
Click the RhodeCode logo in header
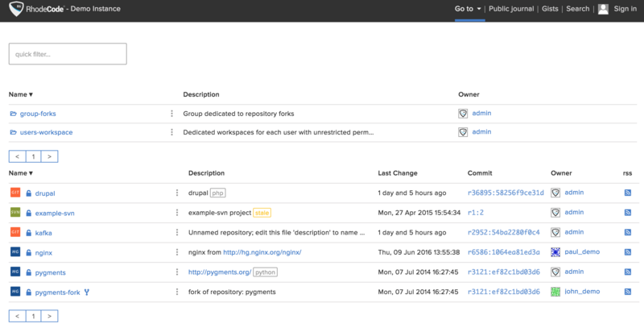tap(14, 10)
